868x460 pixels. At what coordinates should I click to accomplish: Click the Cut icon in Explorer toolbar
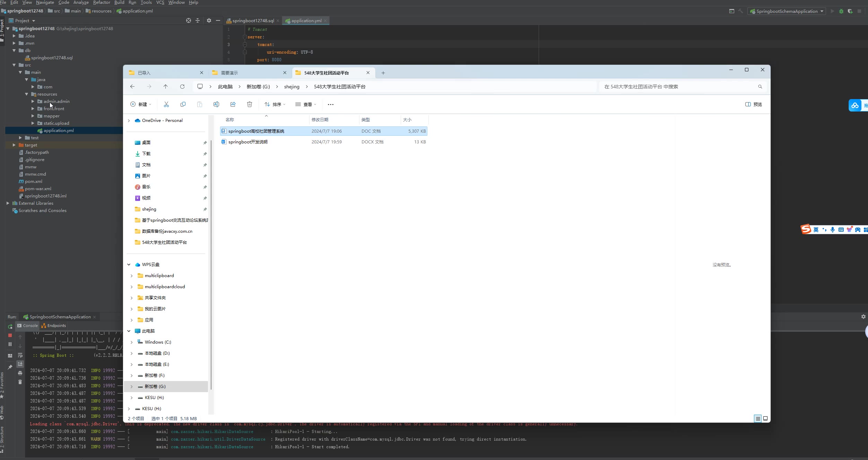pos(166,104)
